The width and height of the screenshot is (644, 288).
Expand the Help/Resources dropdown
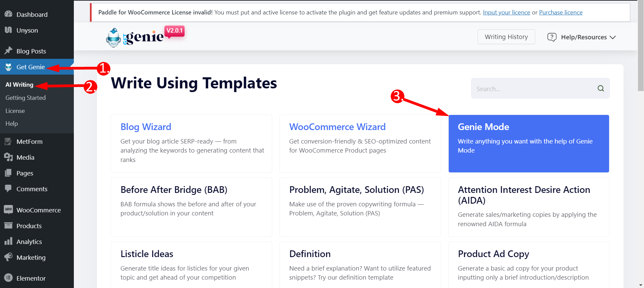coord(582,37)
